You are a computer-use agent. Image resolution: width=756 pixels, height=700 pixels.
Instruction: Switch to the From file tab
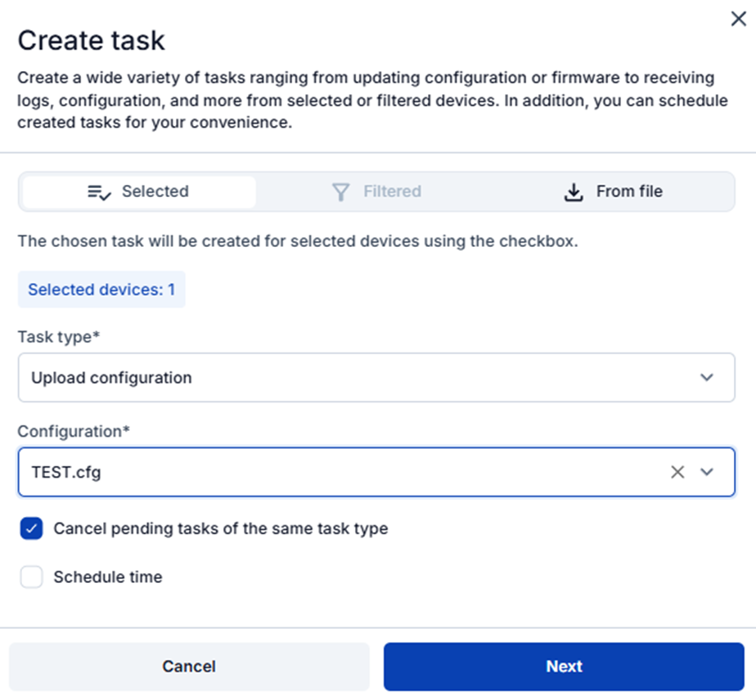[x=614, y=191]
